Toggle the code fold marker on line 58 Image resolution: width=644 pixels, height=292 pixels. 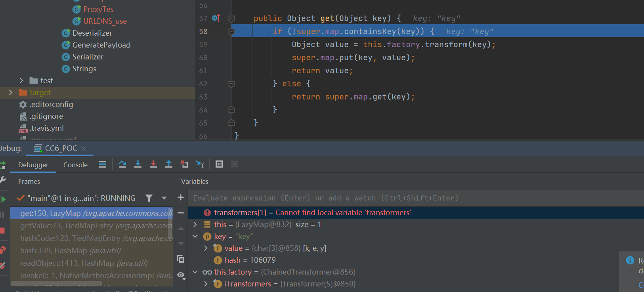pyautogui.click(x=231, y=31)
